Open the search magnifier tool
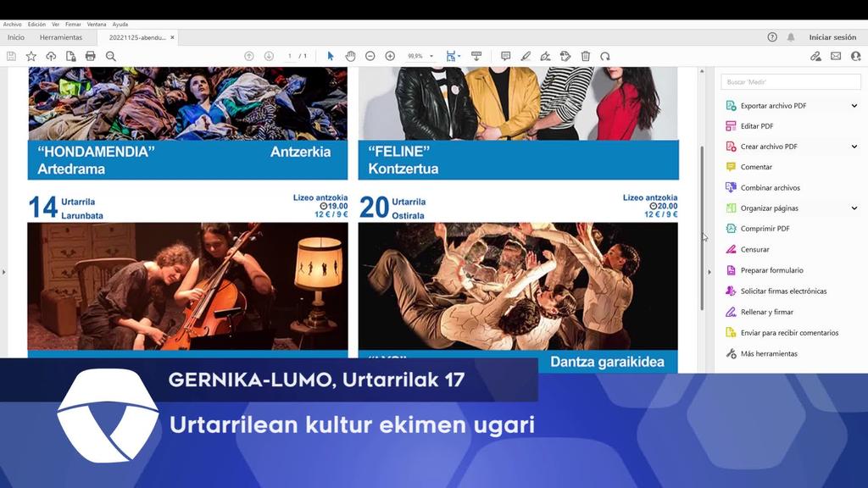868x488 pixels. point(111,56)
